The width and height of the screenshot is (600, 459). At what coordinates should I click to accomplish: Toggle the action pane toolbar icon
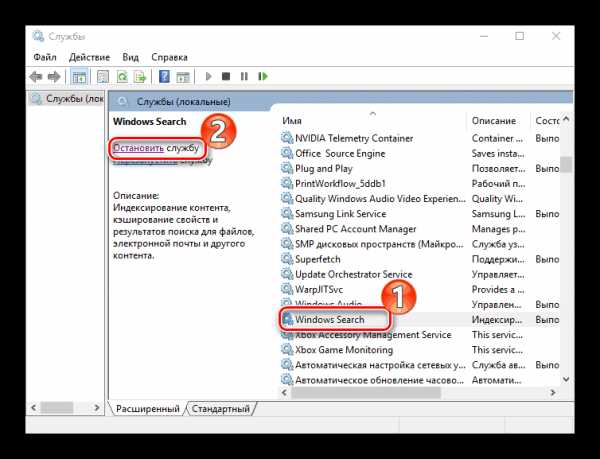point(183,77)
